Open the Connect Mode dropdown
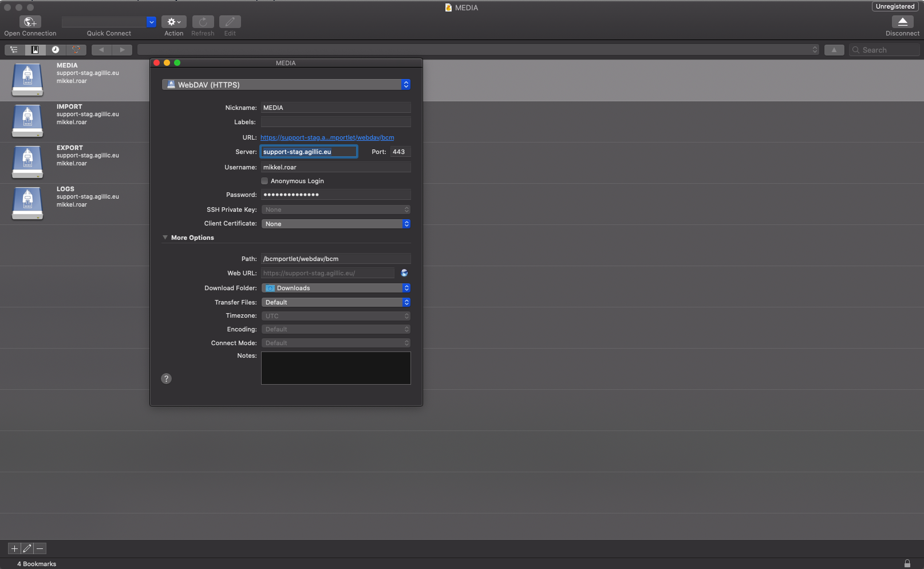Image resolution: width=924 pixels, height=569 pixels. 336,343
